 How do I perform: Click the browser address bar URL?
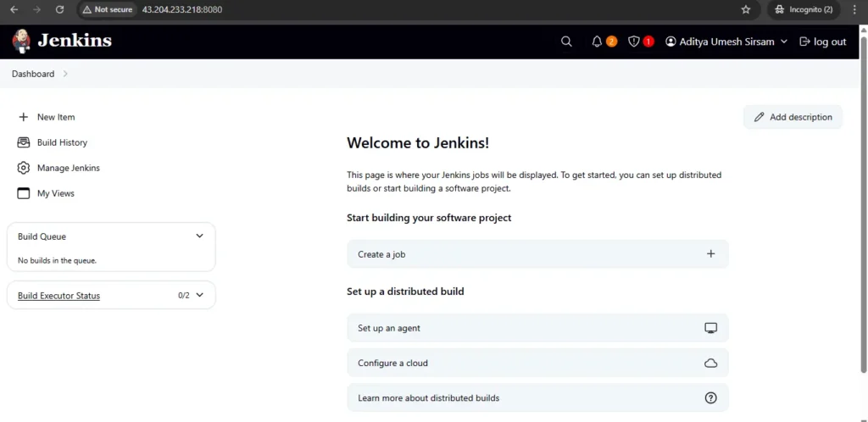pos(182,9)
